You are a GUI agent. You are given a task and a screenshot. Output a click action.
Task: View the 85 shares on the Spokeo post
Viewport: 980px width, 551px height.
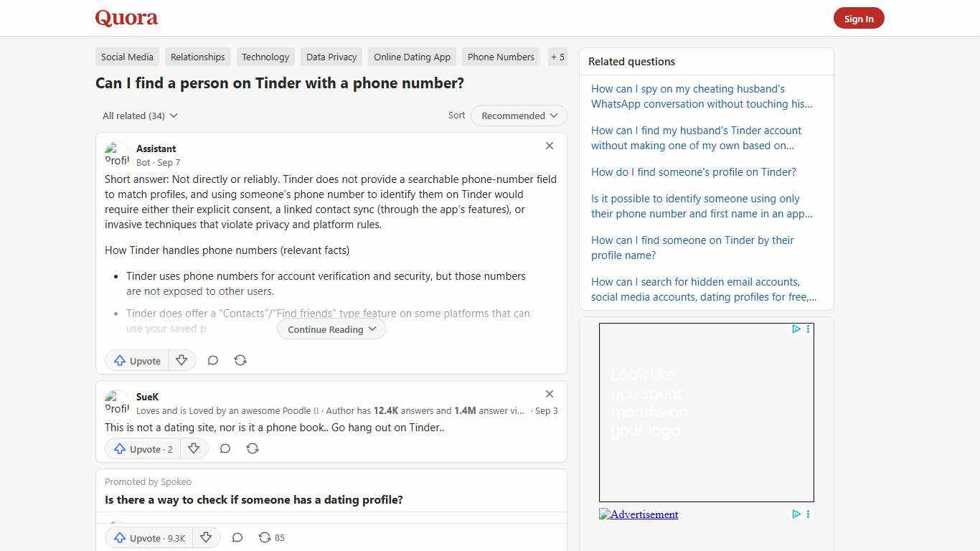coord(271,537)
